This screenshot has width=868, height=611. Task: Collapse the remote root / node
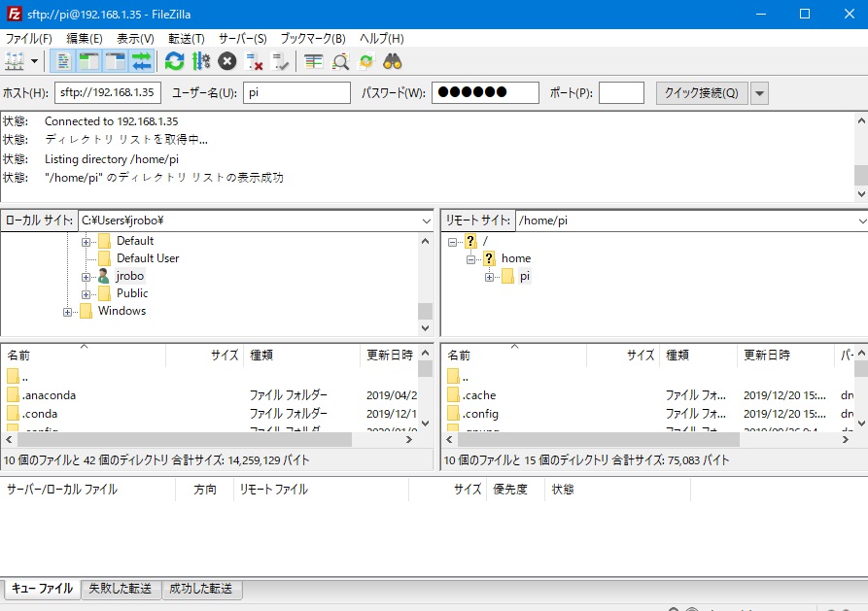(452, 242)
